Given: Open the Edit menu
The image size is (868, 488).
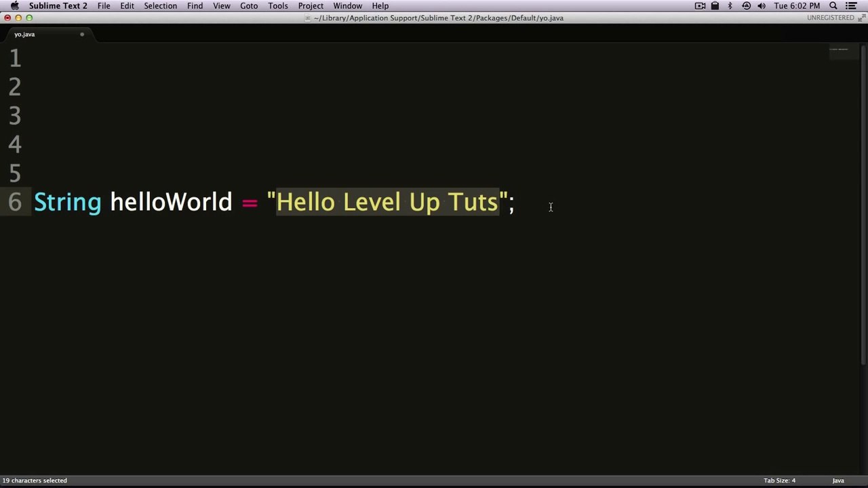Looking at the screenshot, I should tap(127, 5).
